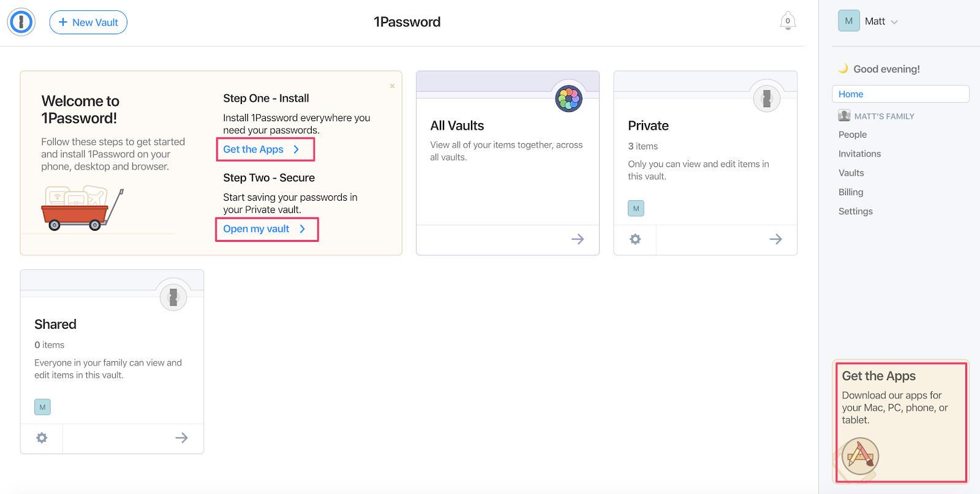The height and width of the screenshot is (494, 980).
Task: Open Invitations in the sidebar
Action: (x=859, y=154)
